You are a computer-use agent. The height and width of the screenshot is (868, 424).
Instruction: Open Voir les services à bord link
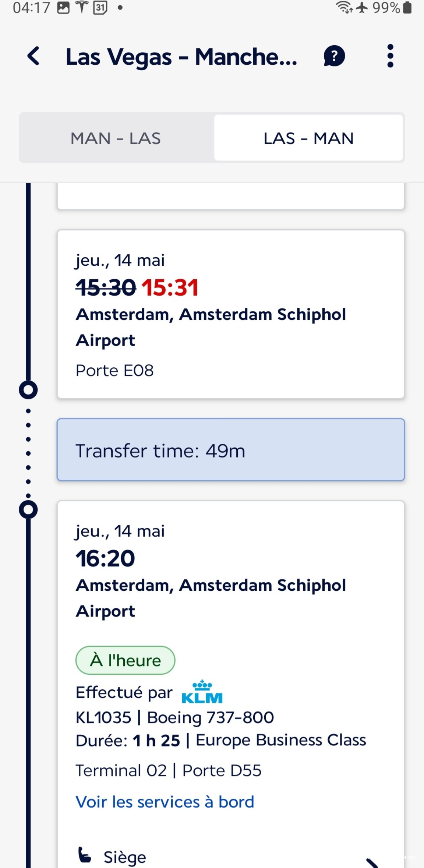tap(165, 802)
